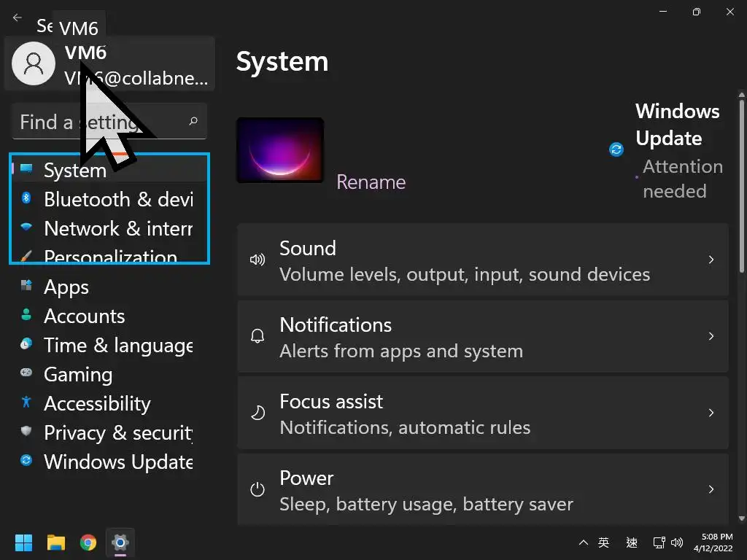This screenshot has height=560, width=747.
Task: Open Privacy & security settings
Action: point(109,432)
